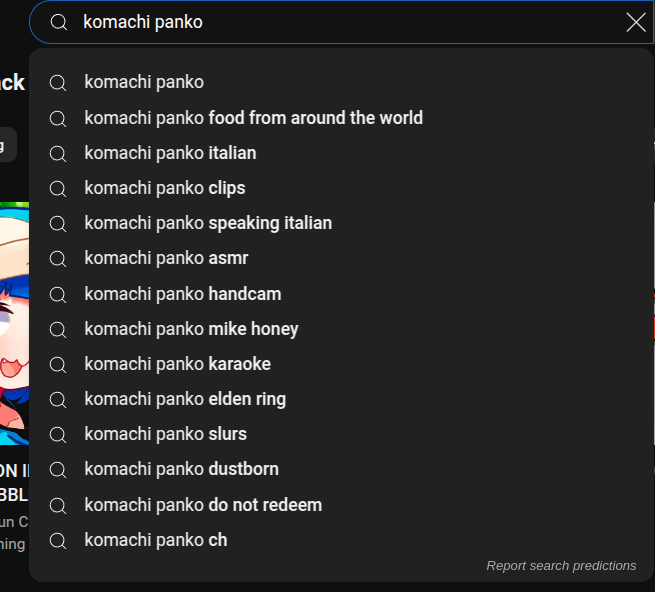Click the "Report search predictions" link
The image size is (655, 592).
pos(561,566)
